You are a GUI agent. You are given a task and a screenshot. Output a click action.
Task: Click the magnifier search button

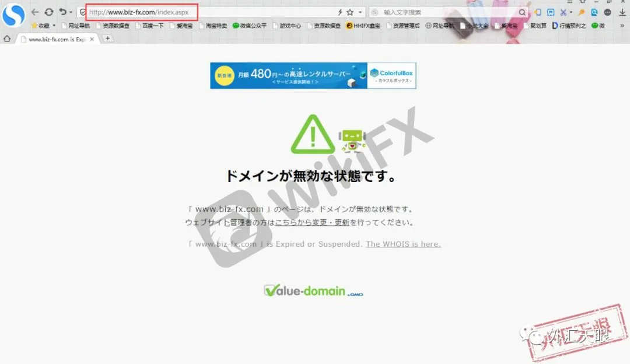(522, 12)
